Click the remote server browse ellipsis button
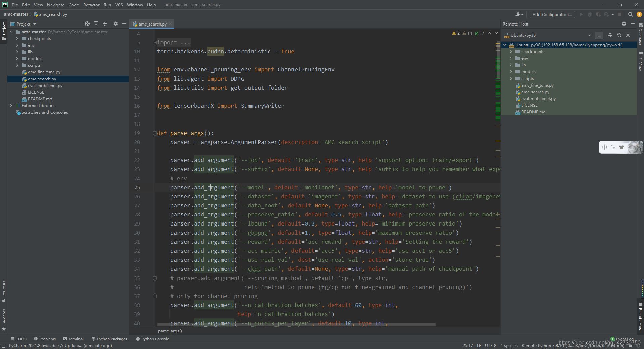 [599, 35]
